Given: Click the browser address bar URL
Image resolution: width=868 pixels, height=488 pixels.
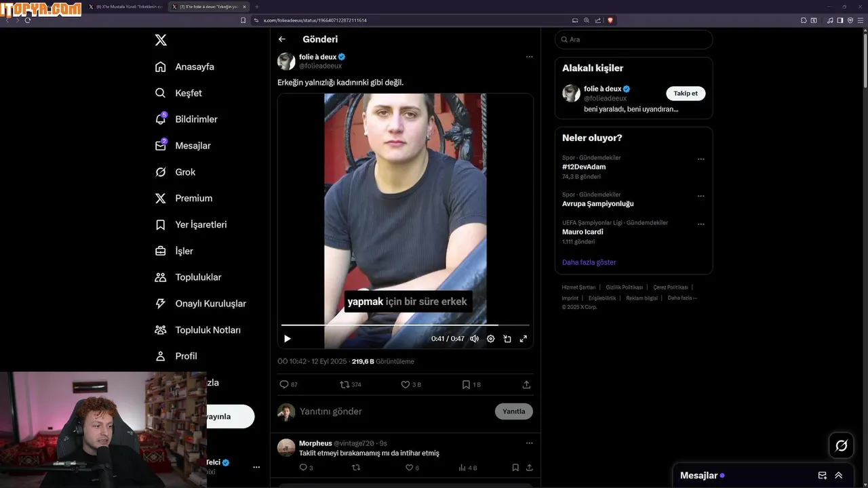Looking at the screenshot, I should point(315,20).
